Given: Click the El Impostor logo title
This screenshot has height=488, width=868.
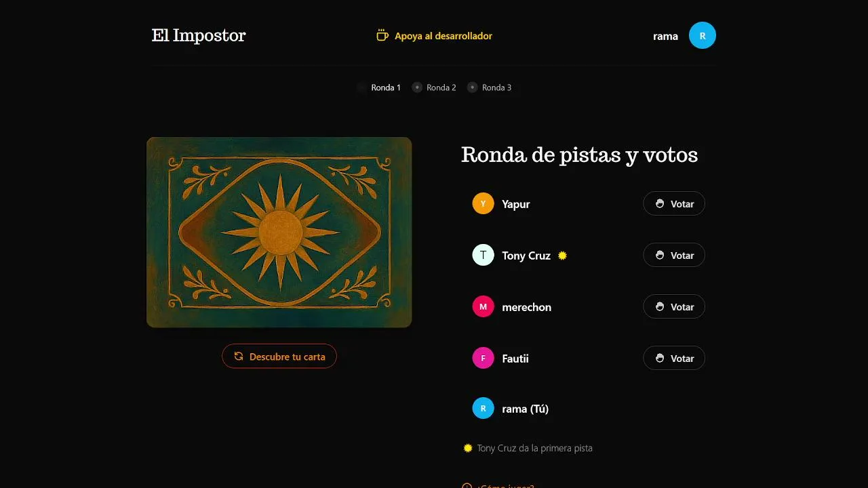Looking at the screenshot, I should click(199, 35).
